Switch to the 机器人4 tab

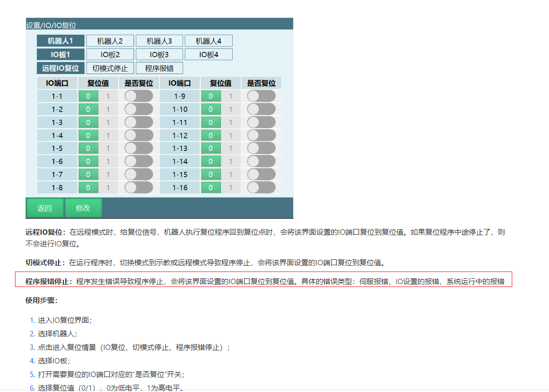point(208,41)
